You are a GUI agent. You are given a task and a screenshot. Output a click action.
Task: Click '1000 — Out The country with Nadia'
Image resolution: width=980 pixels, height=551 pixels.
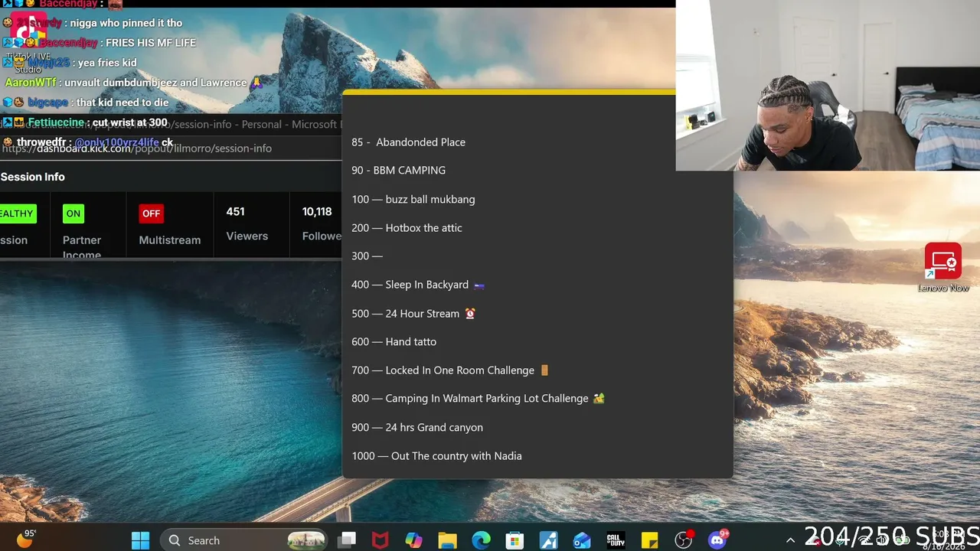click(436, 456)
